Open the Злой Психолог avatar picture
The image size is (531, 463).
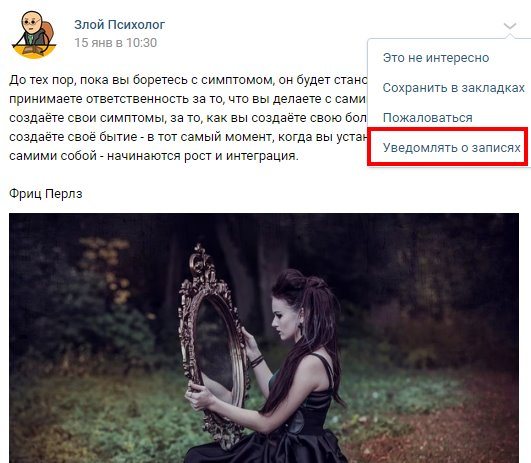(x=34, y=34)
